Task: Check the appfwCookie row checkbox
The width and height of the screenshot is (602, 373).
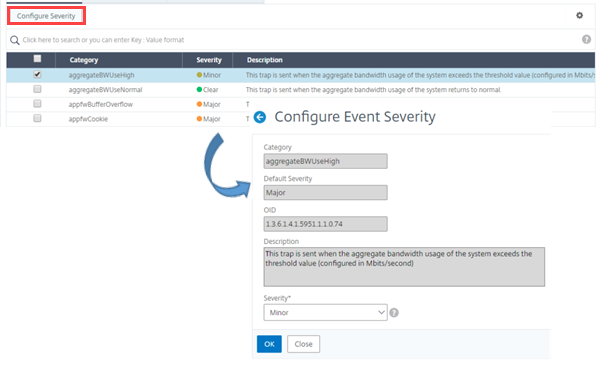Action: coord(37,118)
